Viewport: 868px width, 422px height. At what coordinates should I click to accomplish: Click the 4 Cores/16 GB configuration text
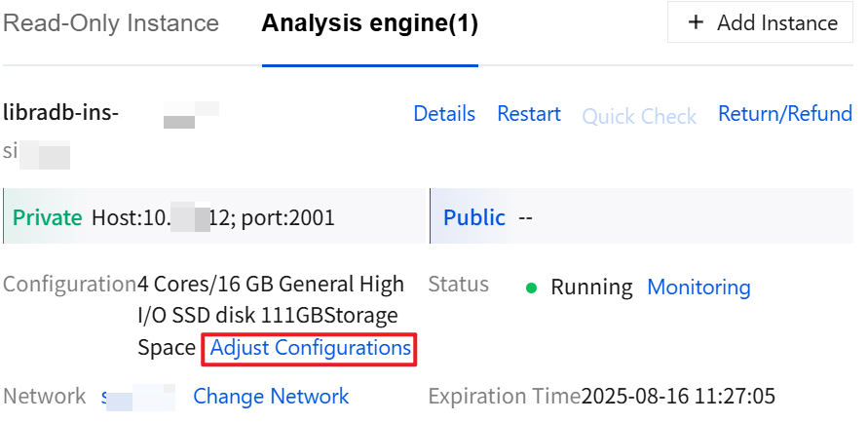(x=271, y=285)
